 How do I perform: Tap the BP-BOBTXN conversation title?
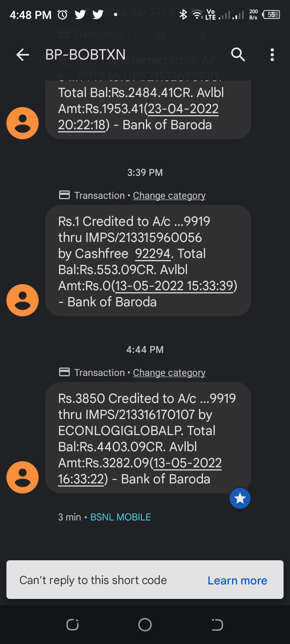(85, 55)
